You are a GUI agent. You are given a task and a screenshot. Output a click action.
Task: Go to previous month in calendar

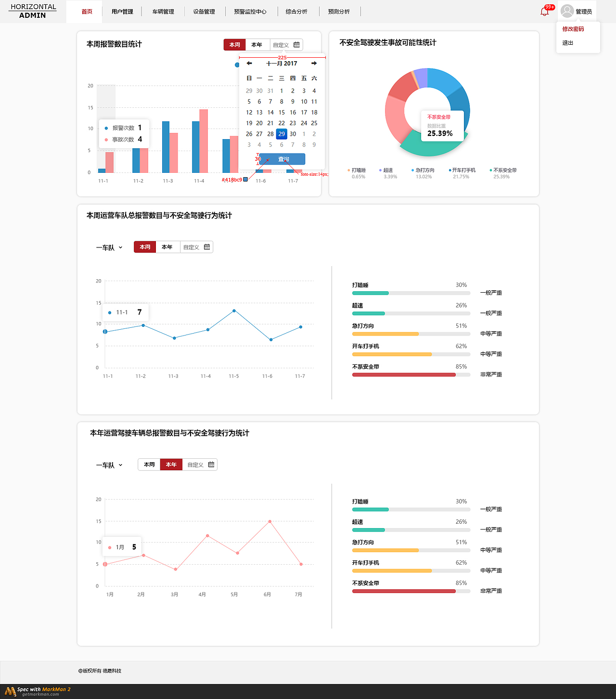point(249,64)
